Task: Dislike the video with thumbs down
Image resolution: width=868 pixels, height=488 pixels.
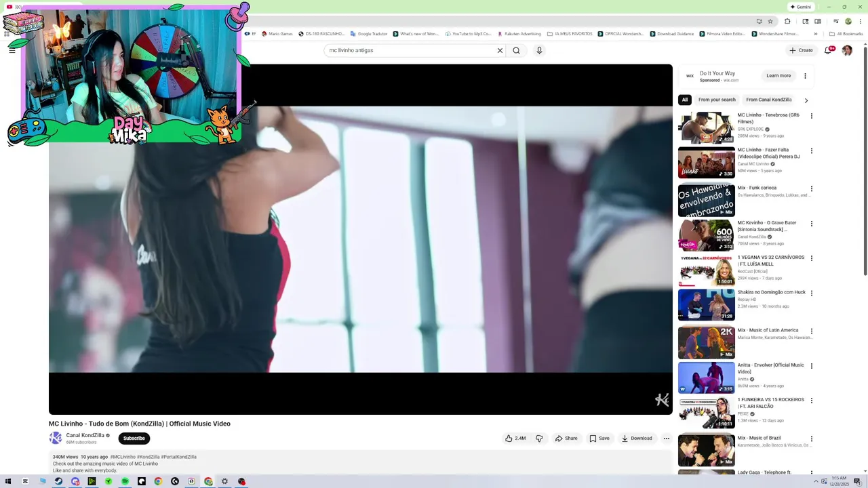Action: coord(539,439)
